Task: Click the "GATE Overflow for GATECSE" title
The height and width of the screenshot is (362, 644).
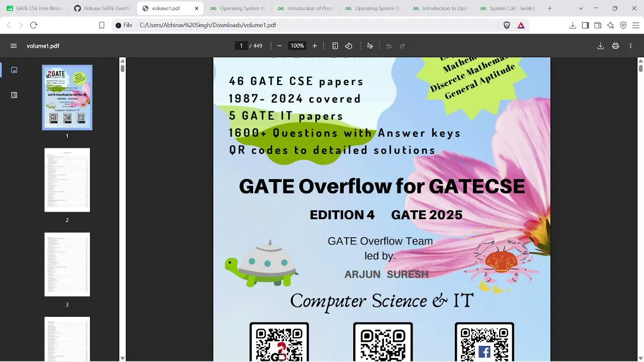Action: 382,187
